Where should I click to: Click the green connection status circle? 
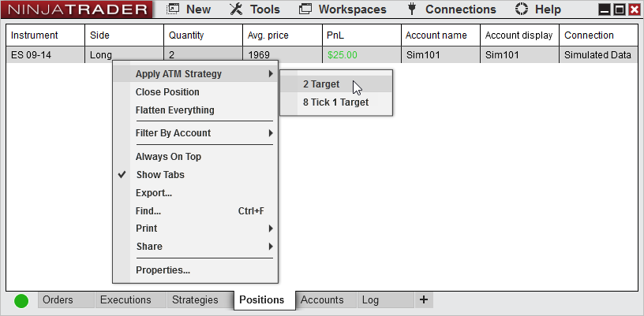click(x=21, y=300)
